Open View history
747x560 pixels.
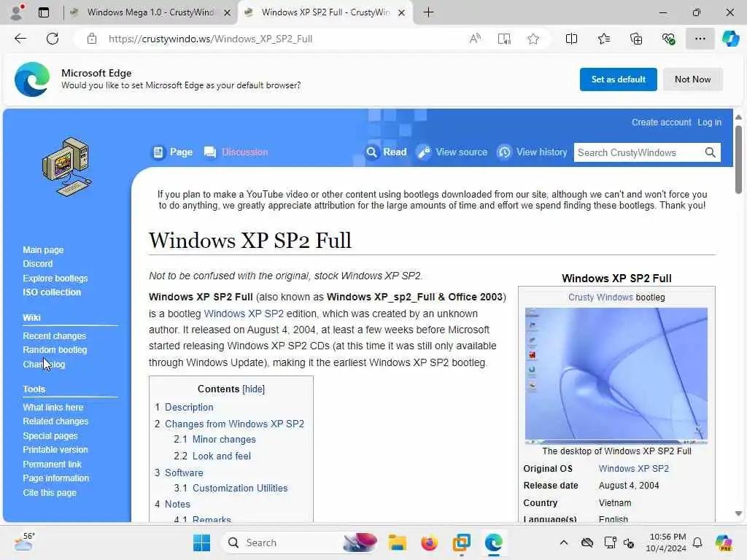[532, 152]
